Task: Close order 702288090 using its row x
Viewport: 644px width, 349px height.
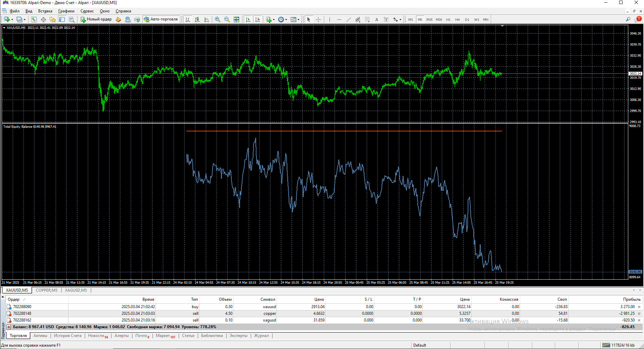Action: click(639, 307)
